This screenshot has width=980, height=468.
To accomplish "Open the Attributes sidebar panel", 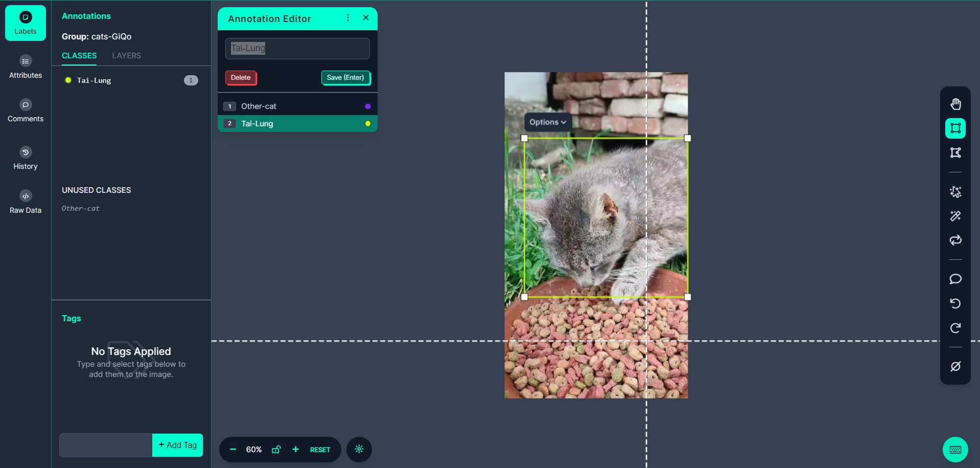I will pos(26,67).
